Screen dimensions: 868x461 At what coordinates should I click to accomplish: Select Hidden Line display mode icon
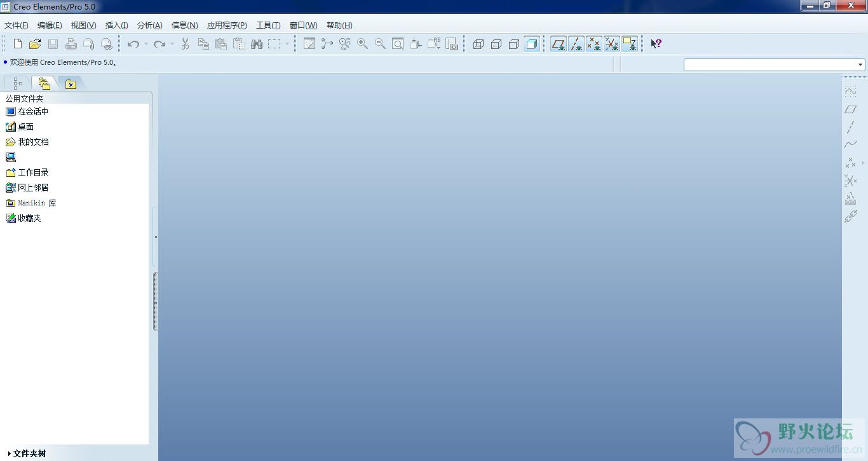496,44
